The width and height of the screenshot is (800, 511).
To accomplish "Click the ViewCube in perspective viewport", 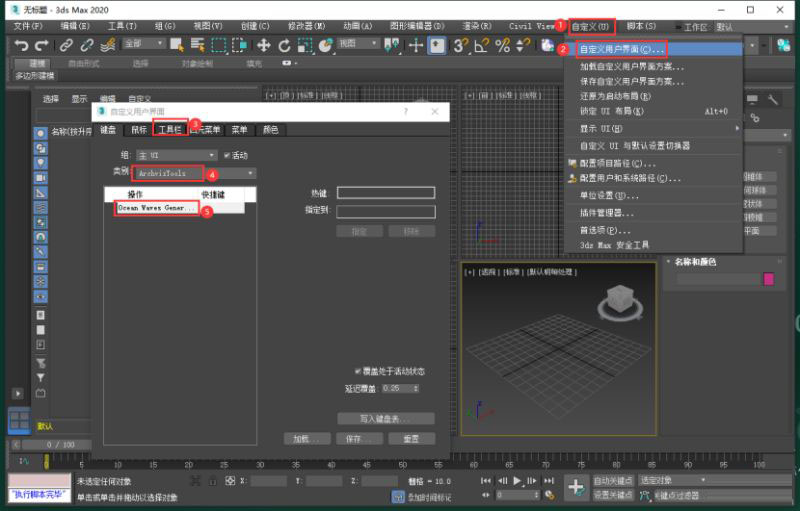I will (x=620, y=301).
